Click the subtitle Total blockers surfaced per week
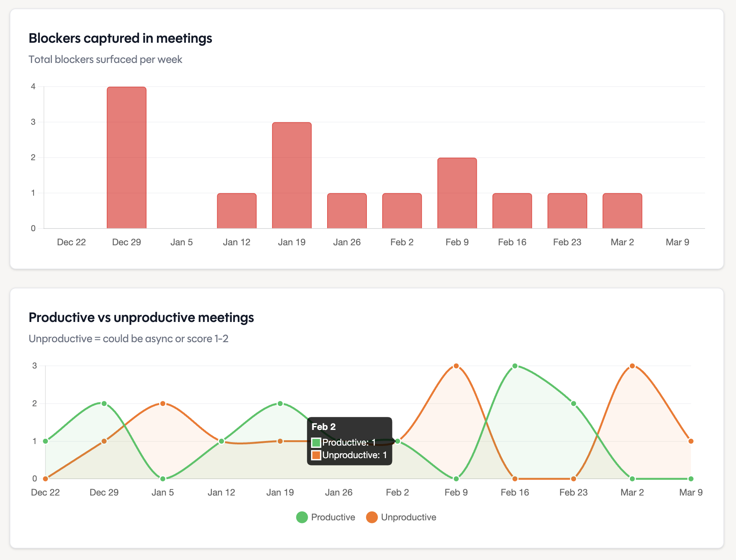Screen dimensions: 736x560 point(105,60)
